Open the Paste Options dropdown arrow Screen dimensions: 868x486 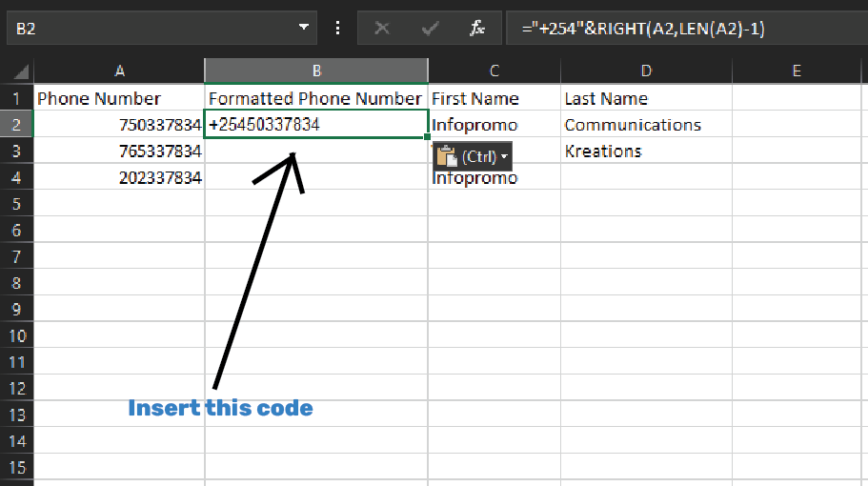coord(504,156)
